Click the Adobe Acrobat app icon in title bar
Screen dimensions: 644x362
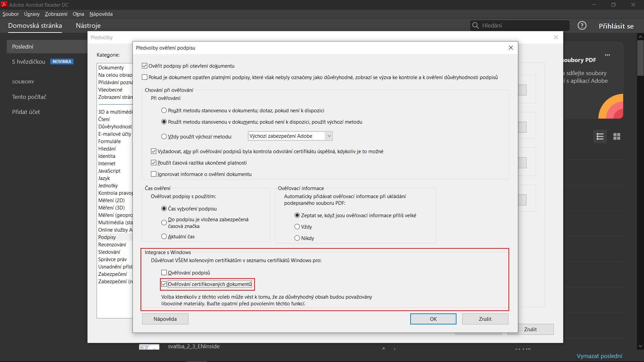[4, 4]
